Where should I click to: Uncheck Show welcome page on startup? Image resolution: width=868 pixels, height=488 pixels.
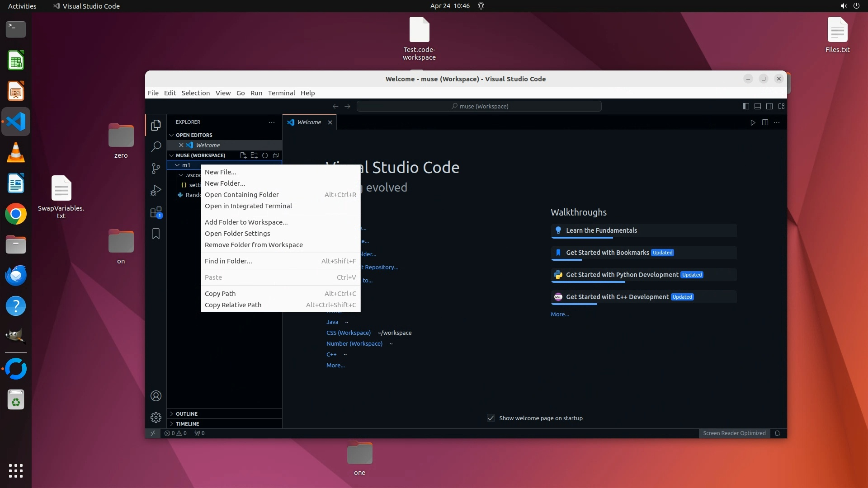point(491,418)
